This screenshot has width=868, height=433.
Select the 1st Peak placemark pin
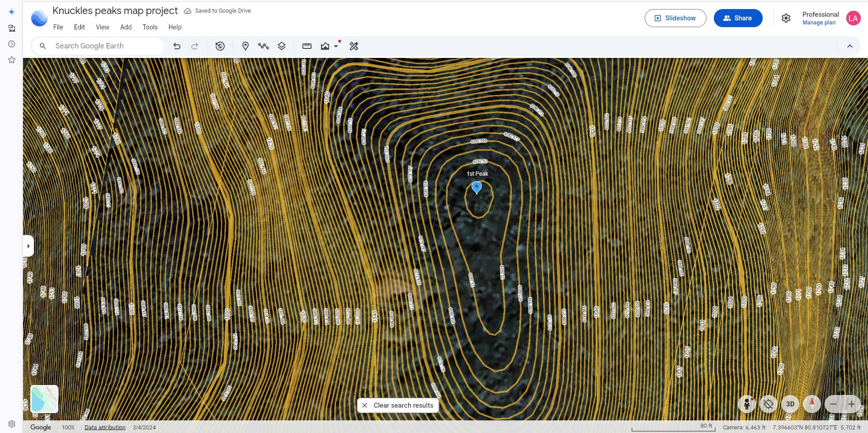(476, 187)
